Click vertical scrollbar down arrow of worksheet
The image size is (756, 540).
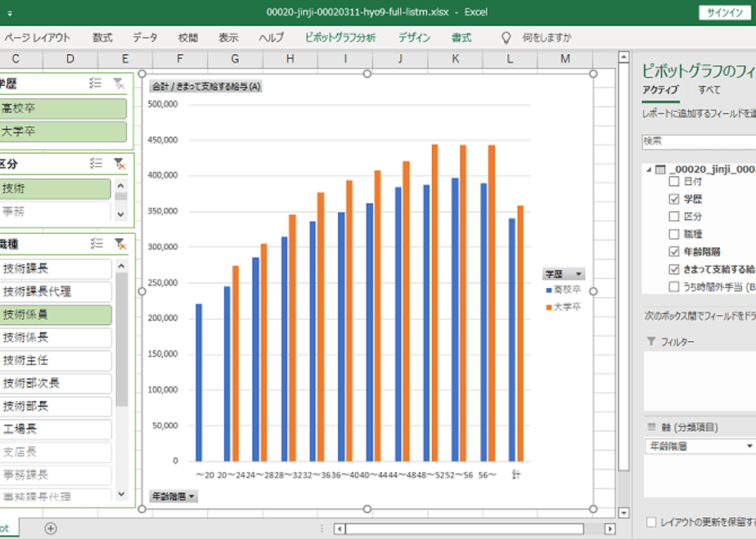click(623, 512)
